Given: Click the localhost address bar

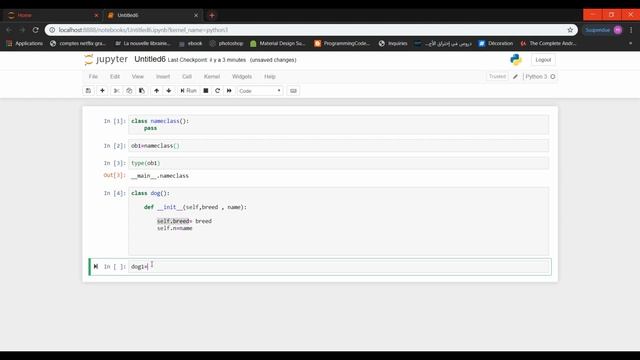Looking at the screenshot, I should (310, 30).
